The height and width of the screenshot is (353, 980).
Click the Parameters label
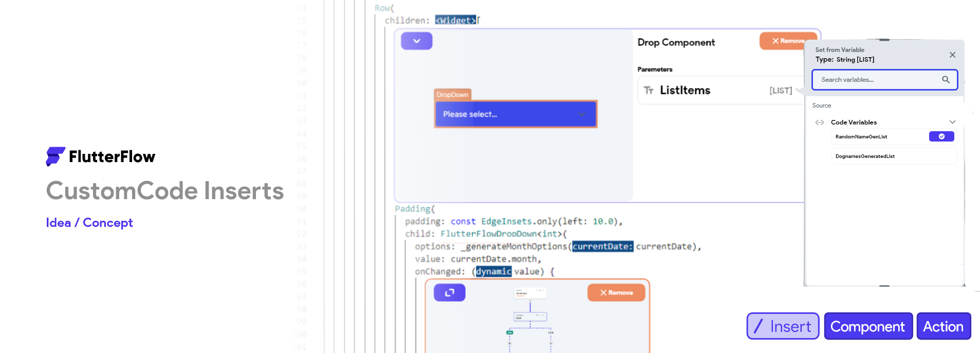[x=655, y=69]
